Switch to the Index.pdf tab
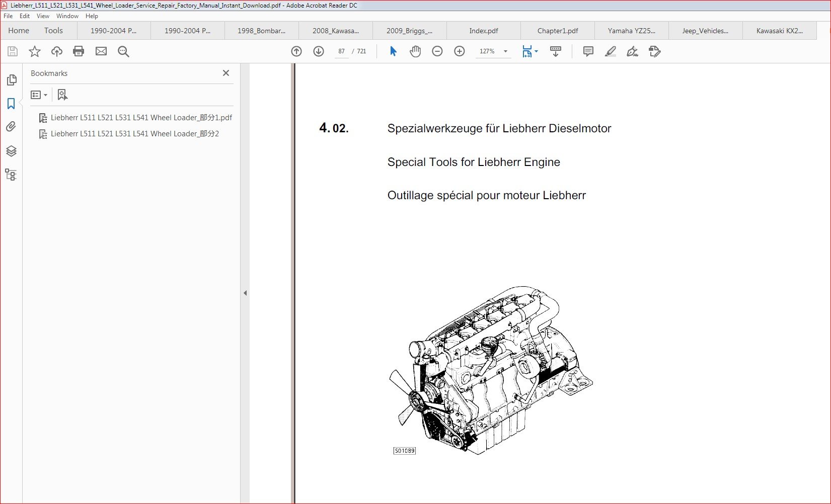 point(484,31)
